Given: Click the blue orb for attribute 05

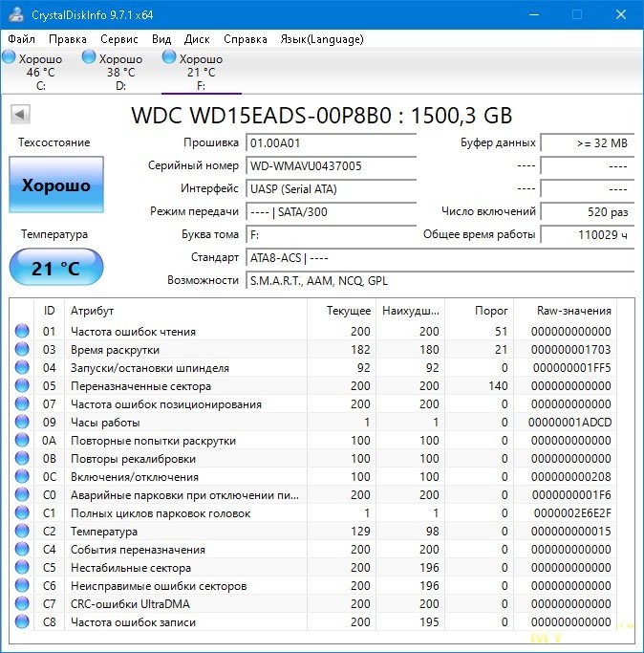Looking at the screenshot, I should (x=22, y=386).
